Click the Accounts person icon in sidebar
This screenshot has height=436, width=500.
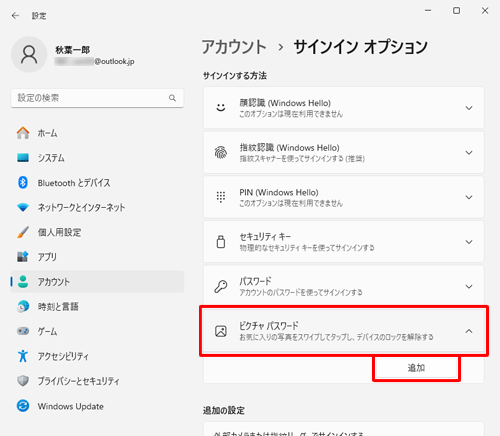point(23,282)
